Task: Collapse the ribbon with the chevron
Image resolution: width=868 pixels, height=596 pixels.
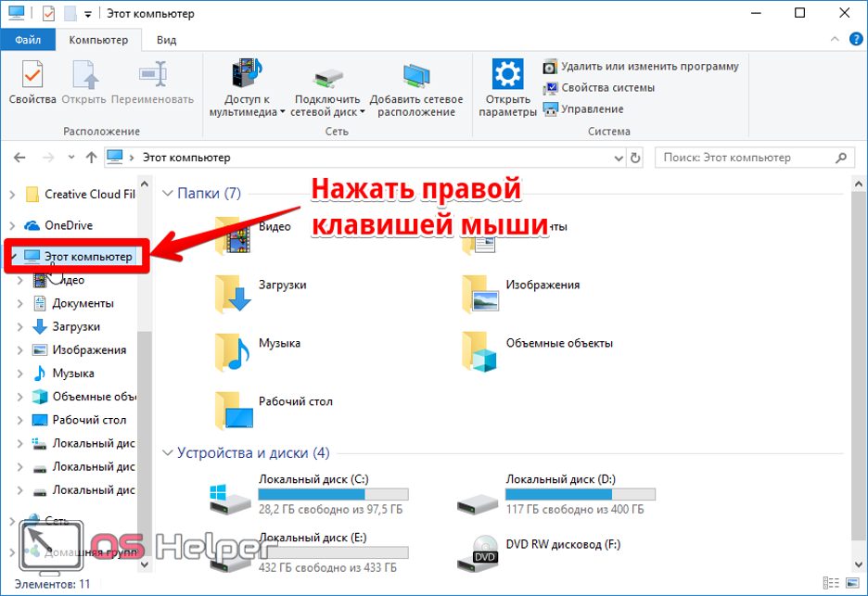Action: pos(835,39)
